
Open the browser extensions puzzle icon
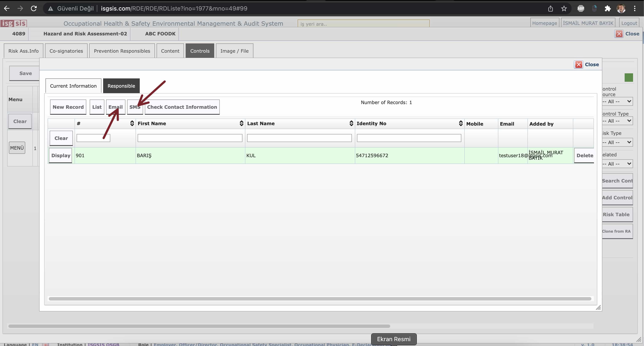point(608,8)
